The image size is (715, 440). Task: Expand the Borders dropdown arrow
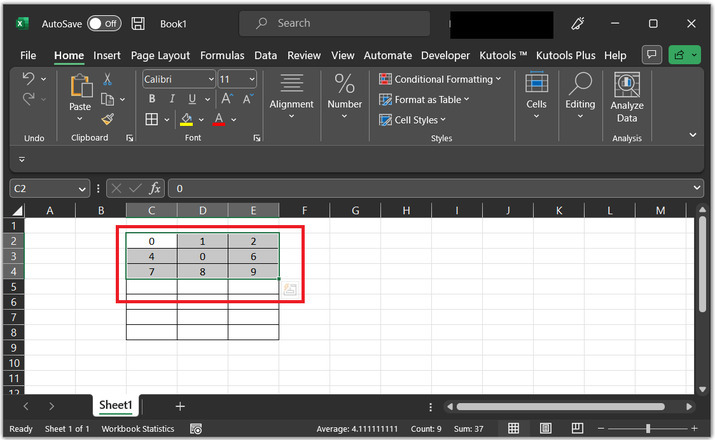pyautogui.click(x=167, y=120)
